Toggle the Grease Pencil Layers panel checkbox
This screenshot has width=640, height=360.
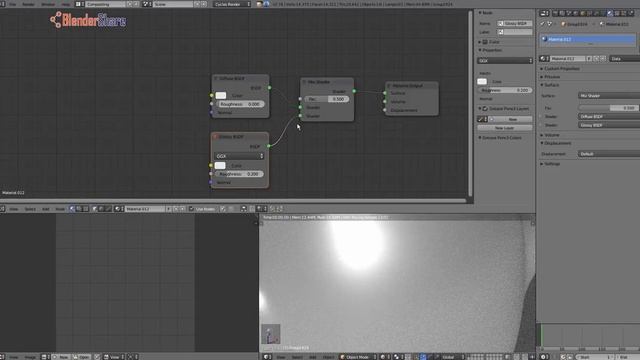(x=485, y=109)
